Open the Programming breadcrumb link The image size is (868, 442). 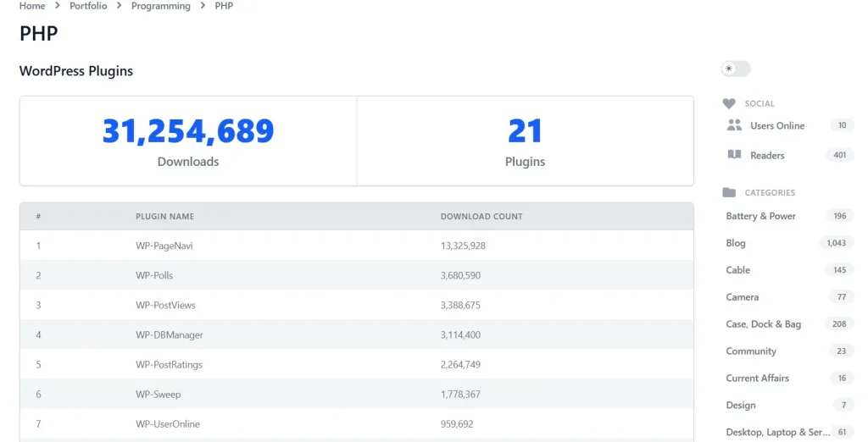(x=160, y=6)
